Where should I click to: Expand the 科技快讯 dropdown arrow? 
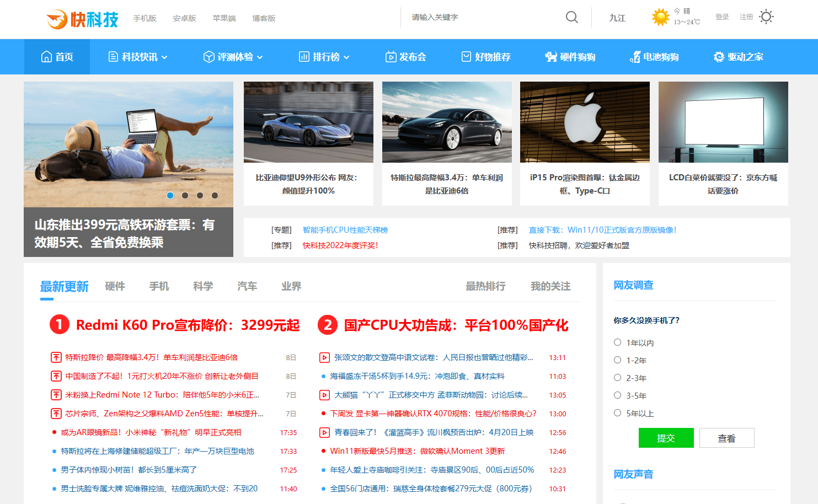pyautogui.click(x=164, y=57)
